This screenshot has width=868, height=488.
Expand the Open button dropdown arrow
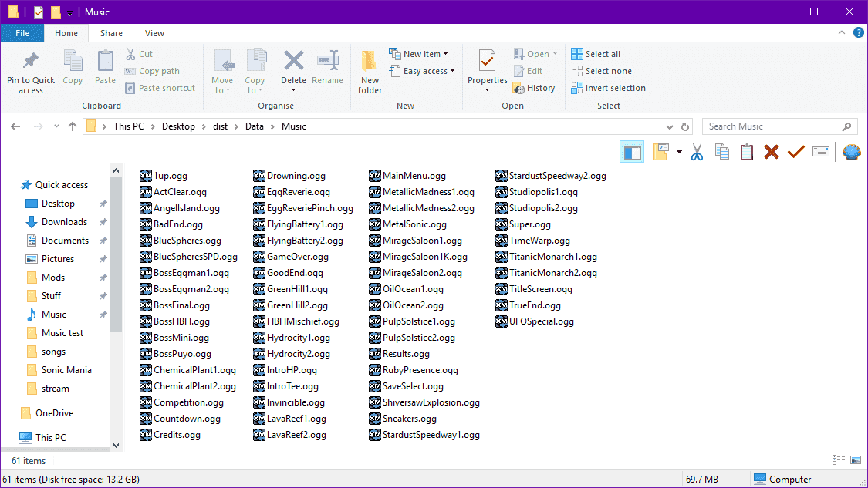tap(555, 54)
